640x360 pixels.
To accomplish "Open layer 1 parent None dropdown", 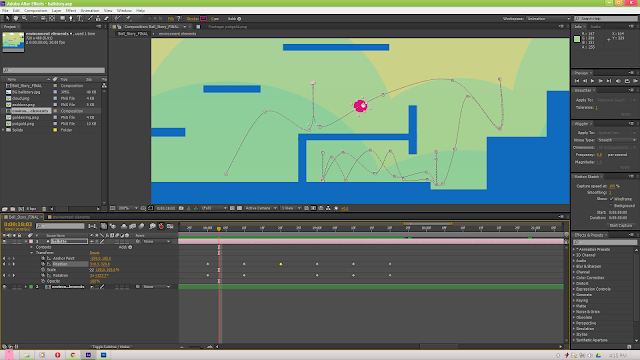I will point(156,242).
